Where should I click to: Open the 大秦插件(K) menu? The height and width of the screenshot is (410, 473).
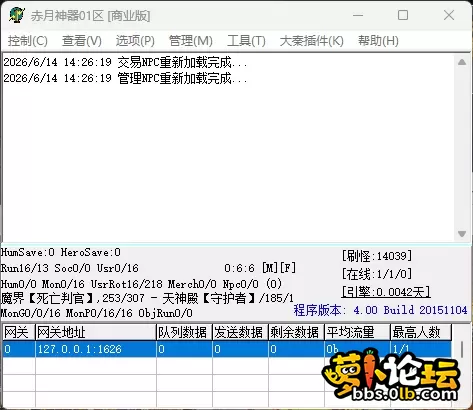312,41
